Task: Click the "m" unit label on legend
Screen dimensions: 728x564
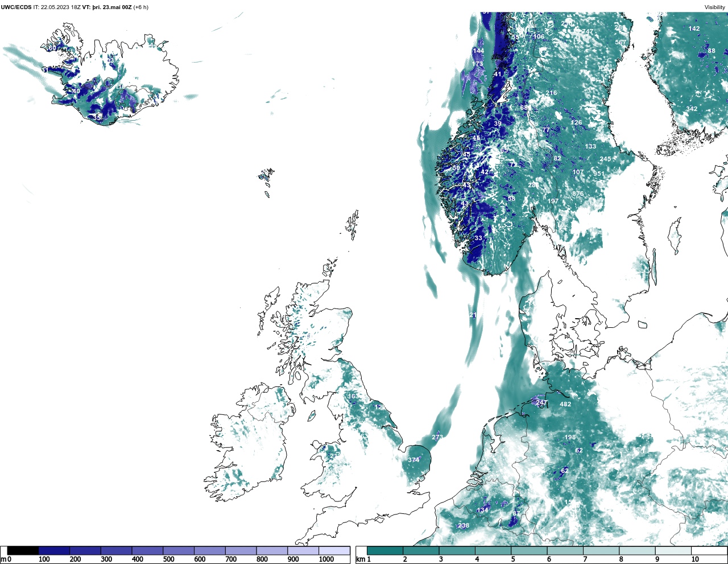Action: 3,559
